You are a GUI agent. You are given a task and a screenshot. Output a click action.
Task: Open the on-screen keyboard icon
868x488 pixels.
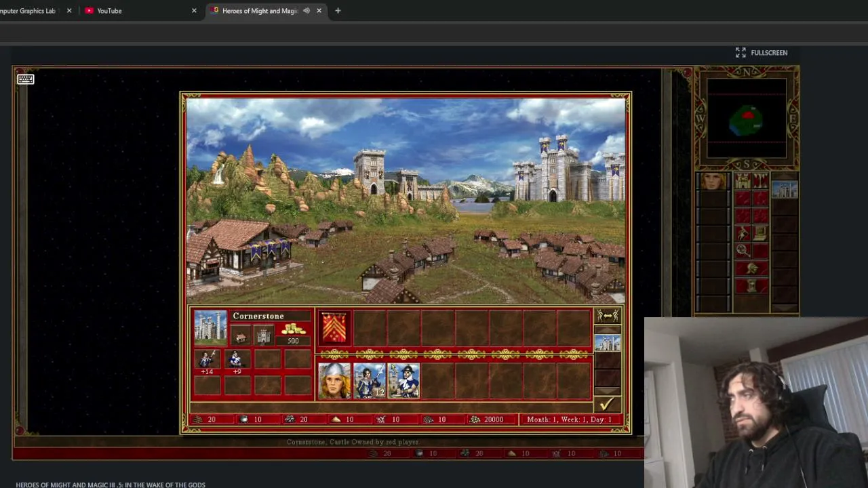coord(26,79)
